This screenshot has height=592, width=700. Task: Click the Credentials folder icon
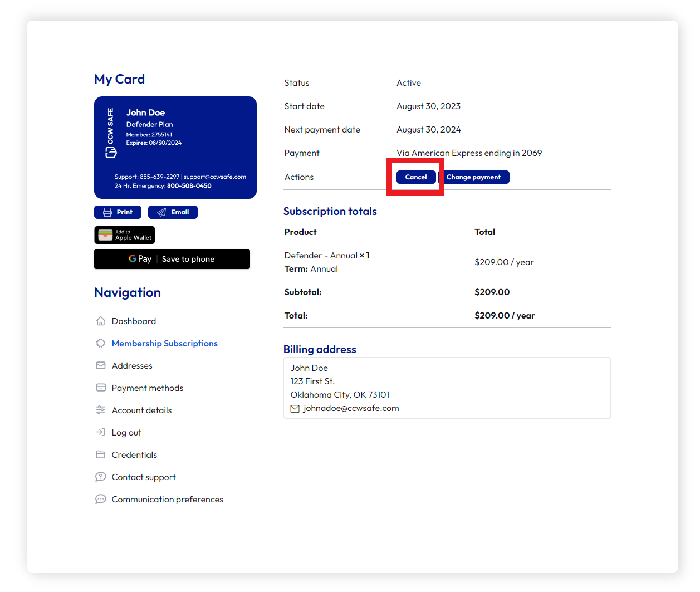tap(101, 454)
